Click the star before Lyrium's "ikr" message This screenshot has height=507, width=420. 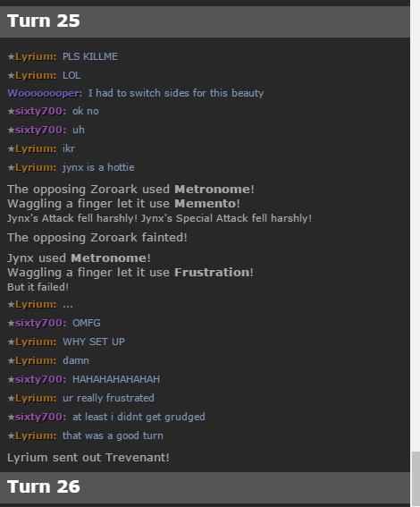[11, 148]
